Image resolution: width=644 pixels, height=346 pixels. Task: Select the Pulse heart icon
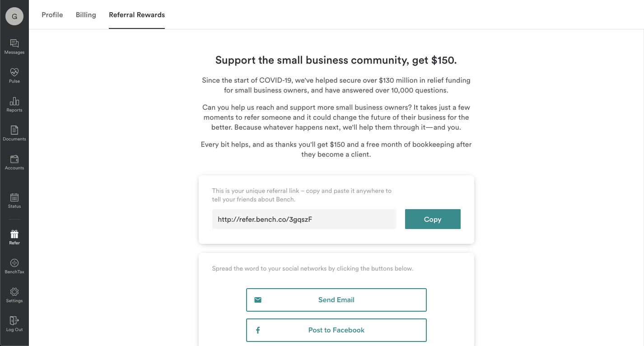[x=14, y=73]
